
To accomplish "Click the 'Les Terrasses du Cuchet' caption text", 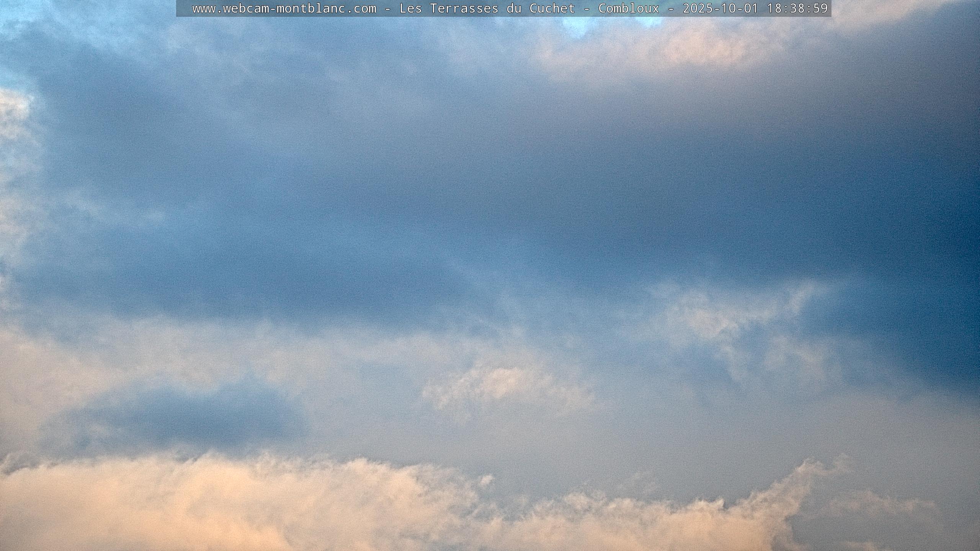I will tap(487, 8).
